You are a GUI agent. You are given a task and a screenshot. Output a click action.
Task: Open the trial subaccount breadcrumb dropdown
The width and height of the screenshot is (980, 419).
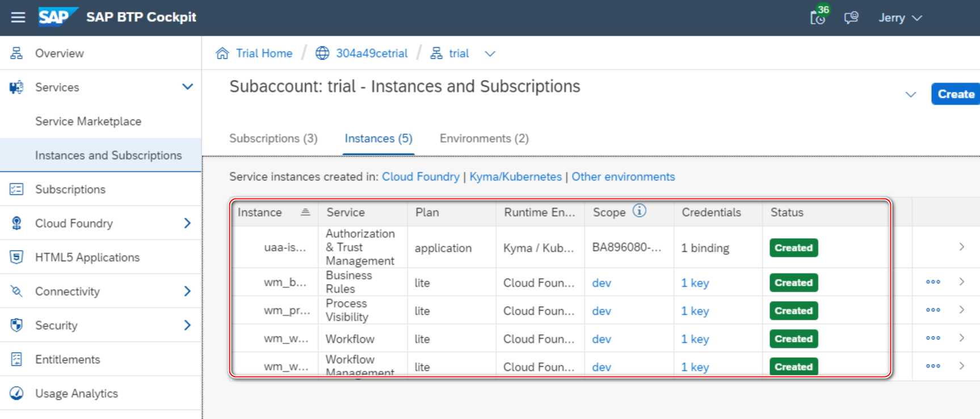click(x=490, y=54)
